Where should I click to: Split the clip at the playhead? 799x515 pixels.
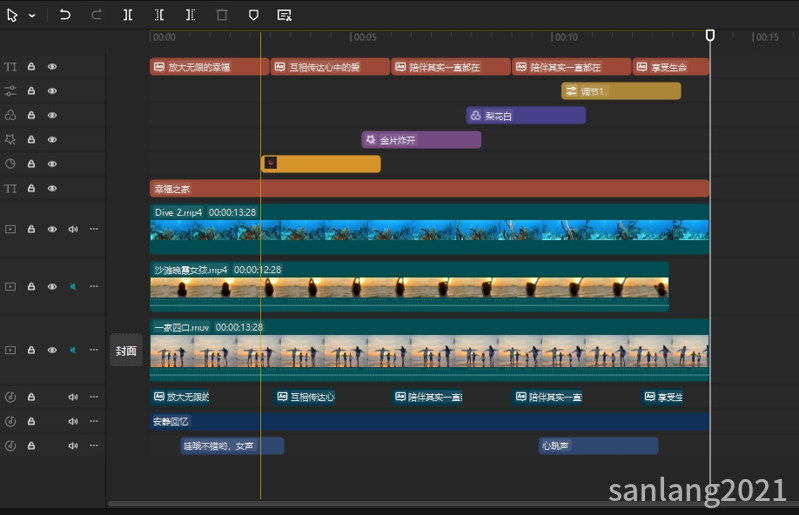coord(128,15)
